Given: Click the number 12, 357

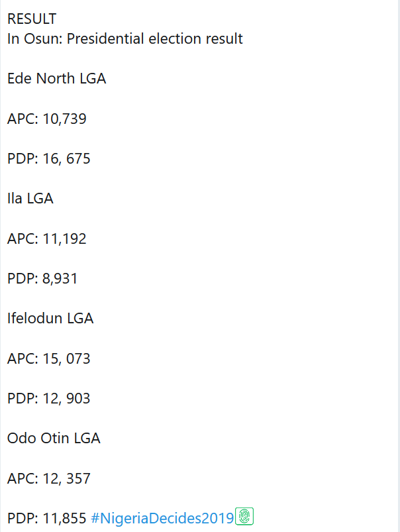Looking at the screenshot, I should (x=67, y=478).
